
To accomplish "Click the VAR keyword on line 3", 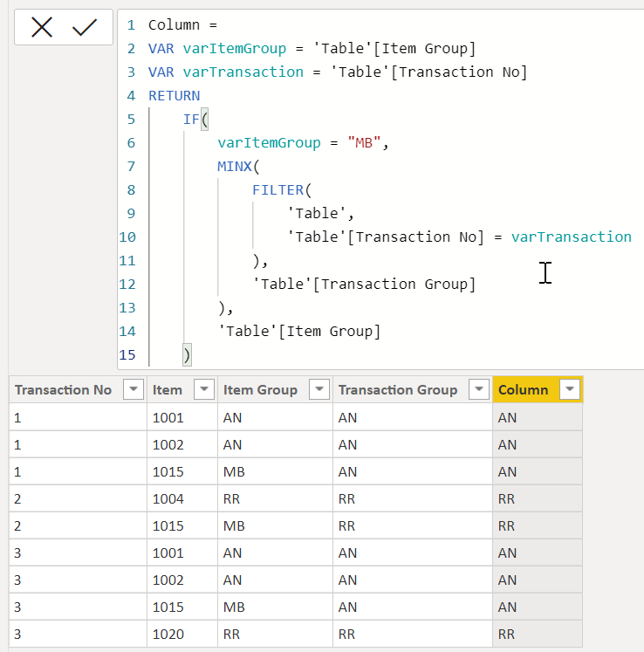I will tap(161, 72).
